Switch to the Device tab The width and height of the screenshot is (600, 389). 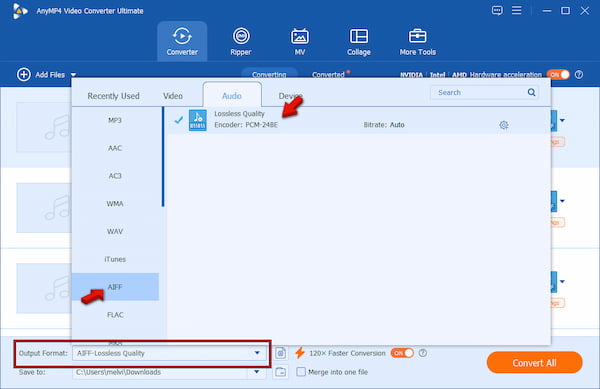(x=290, y=96)
